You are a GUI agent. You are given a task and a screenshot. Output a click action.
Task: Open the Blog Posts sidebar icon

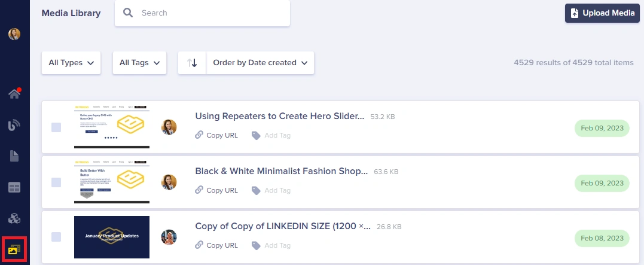tap(14, 125)
